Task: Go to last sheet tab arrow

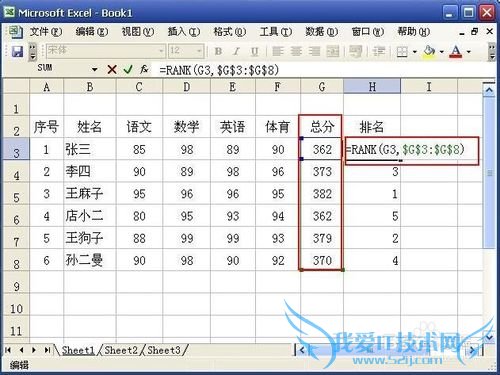Action: [47, 350]
